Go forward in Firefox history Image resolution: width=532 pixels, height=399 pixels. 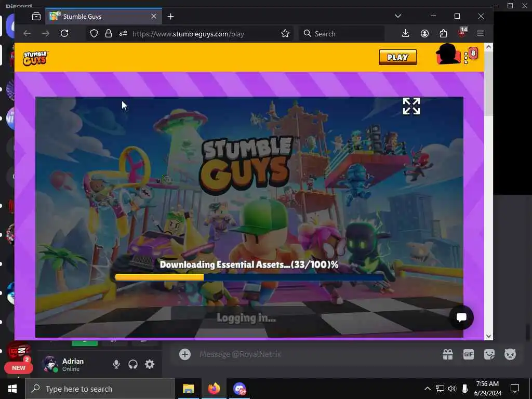tap(46, 33)
